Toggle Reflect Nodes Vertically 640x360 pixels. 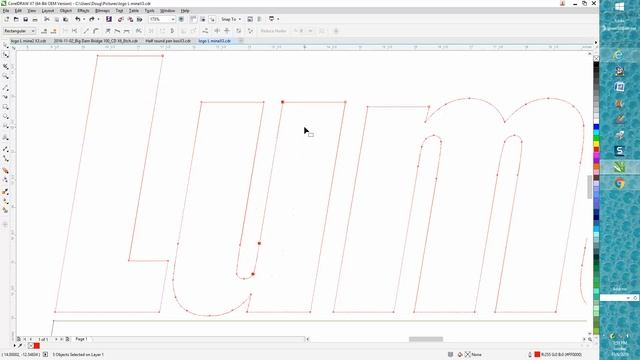pyautogui.click(x=227, y=31)
